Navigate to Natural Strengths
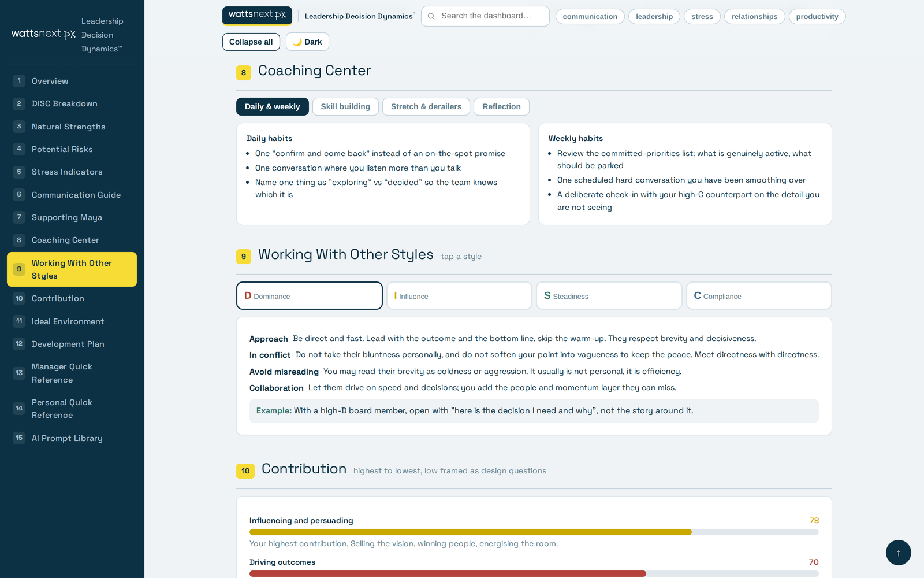Screen dimensions: 924x578 click(x=72, y=127)
